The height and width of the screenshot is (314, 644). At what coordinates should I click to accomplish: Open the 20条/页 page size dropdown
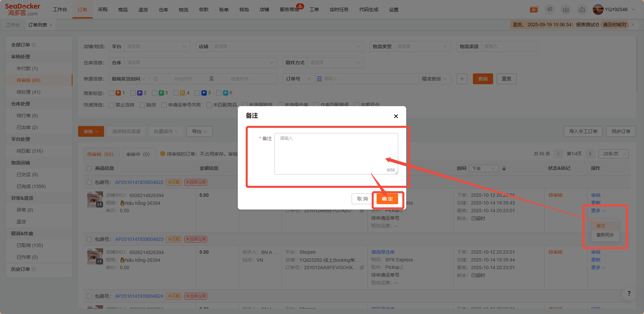tap(613, 154)
